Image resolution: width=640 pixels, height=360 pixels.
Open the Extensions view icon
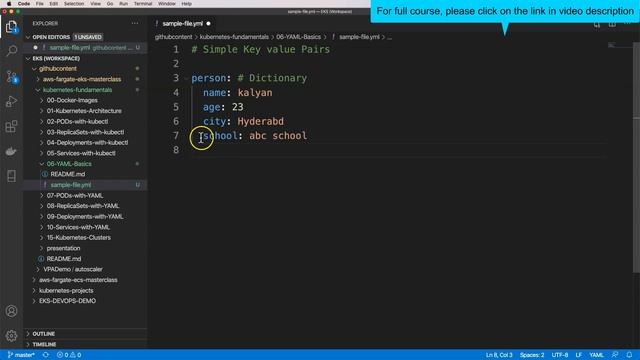(11, 126)
